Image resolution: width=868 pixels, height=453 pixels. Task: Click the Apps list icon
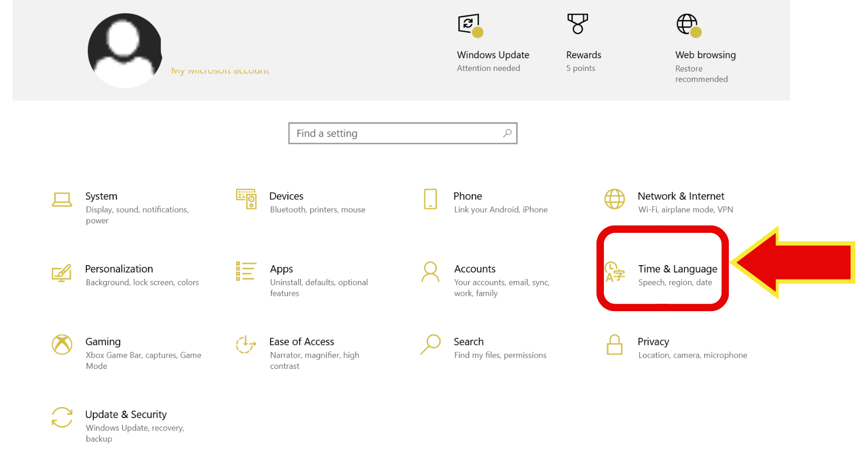(x=246, y=271)
